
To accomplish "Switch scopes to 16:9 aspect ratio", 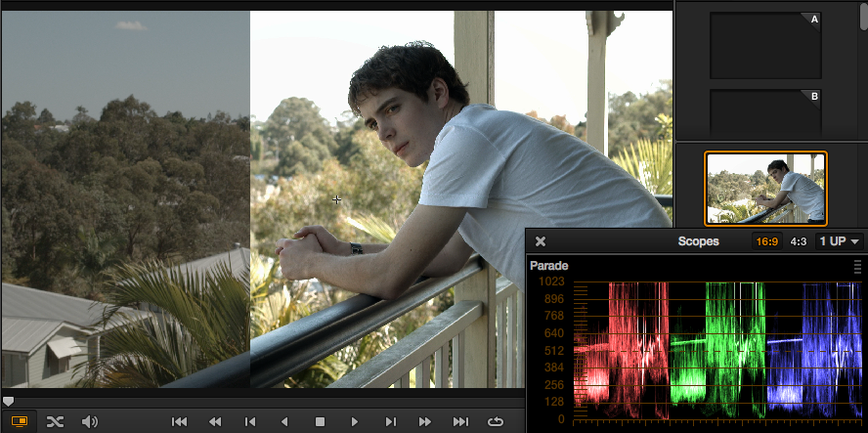I will pyautogui.click(x=766, y=241).
